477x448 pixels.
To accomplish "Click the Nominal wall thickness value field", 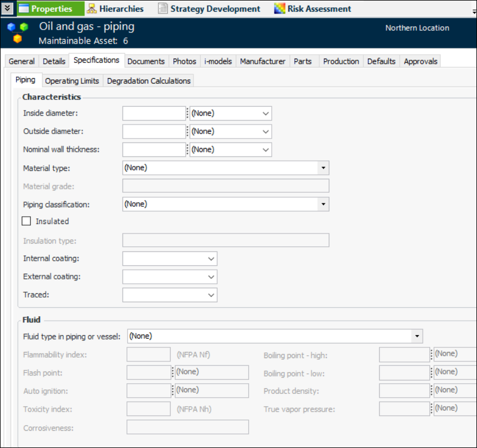I will point(154,150).
